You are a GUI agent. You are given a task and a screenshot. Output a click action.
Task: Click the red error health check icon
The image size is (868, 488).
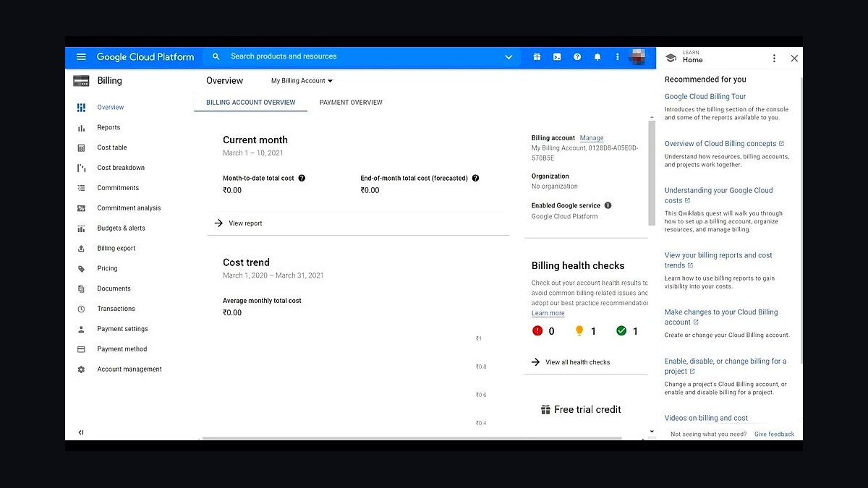[537, 331]
